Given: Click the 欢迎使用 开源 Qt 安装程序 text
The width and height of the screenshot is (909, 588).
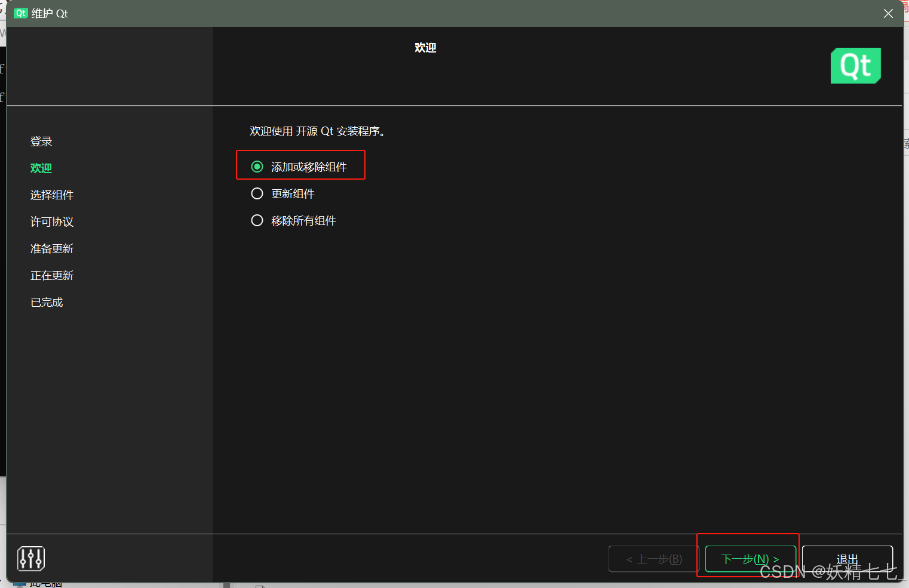Looking at the screenshot, I should pyautogui.click(x=317, y=131).
